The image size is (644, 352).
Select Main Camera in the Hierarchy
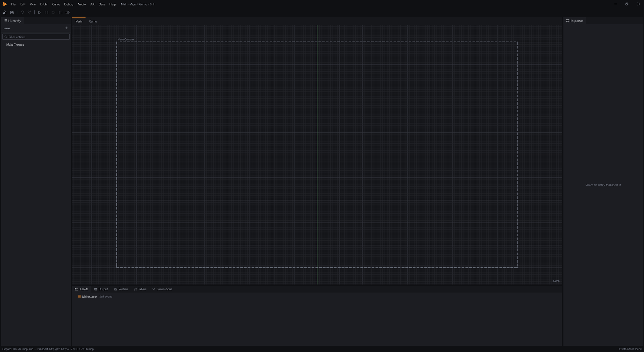coord(15,45)
